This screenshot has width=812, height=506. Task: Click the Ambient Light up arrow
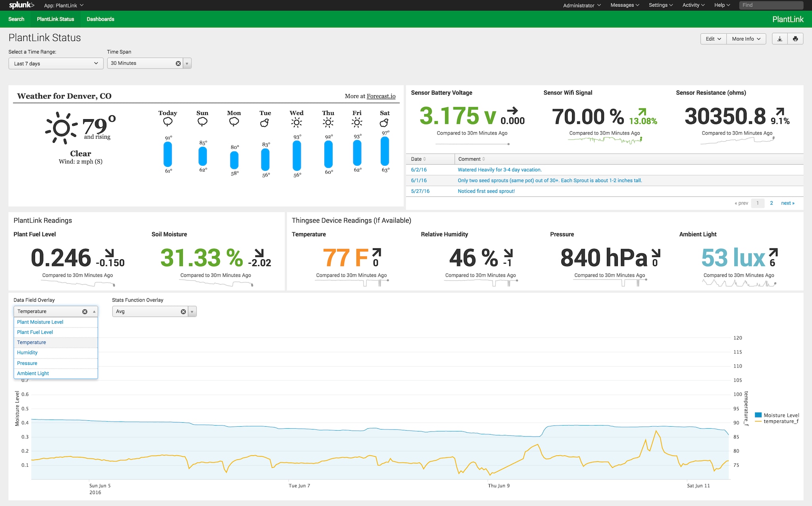[773, 253]
